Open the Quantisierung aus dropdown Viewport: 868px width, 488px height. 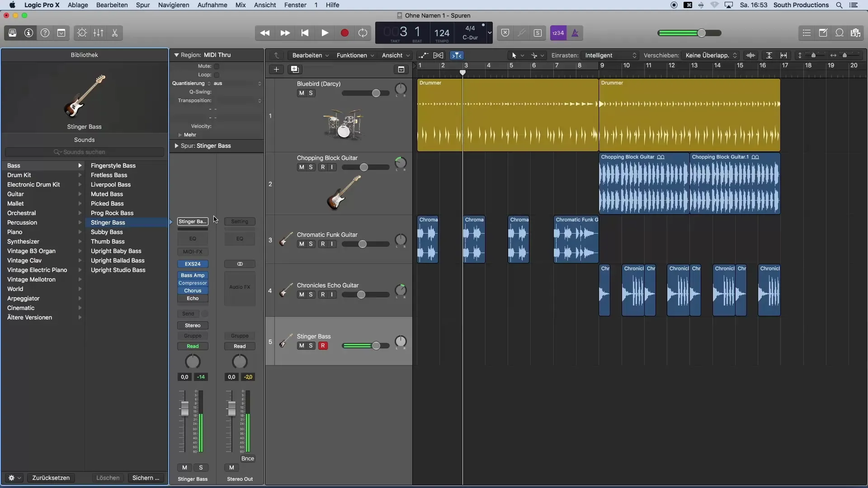237,83
